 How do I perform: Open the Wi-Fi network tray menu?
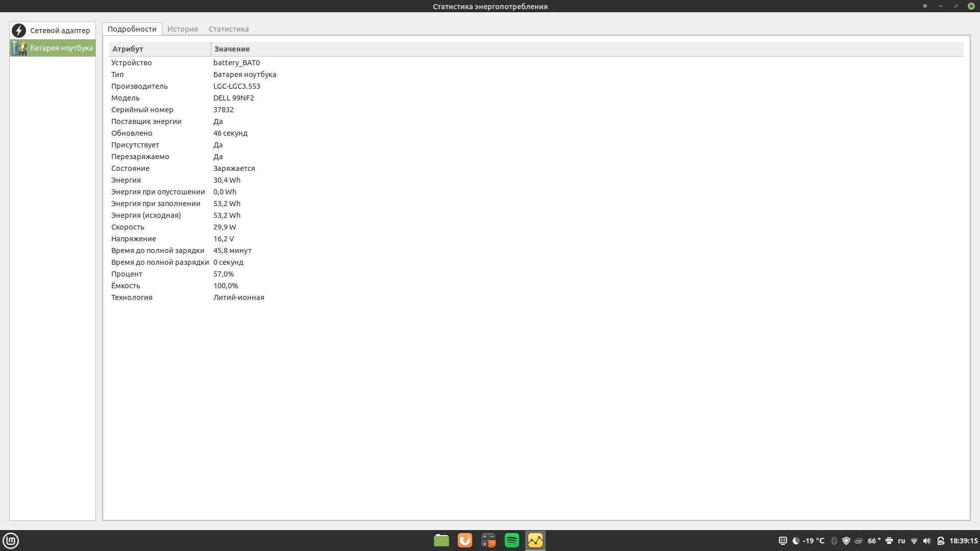[914, 541]
